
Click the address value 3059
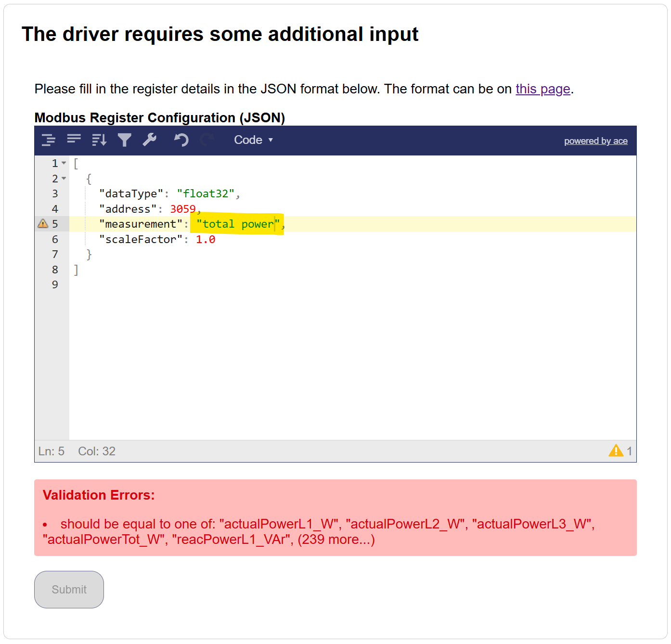click(184, 209)
